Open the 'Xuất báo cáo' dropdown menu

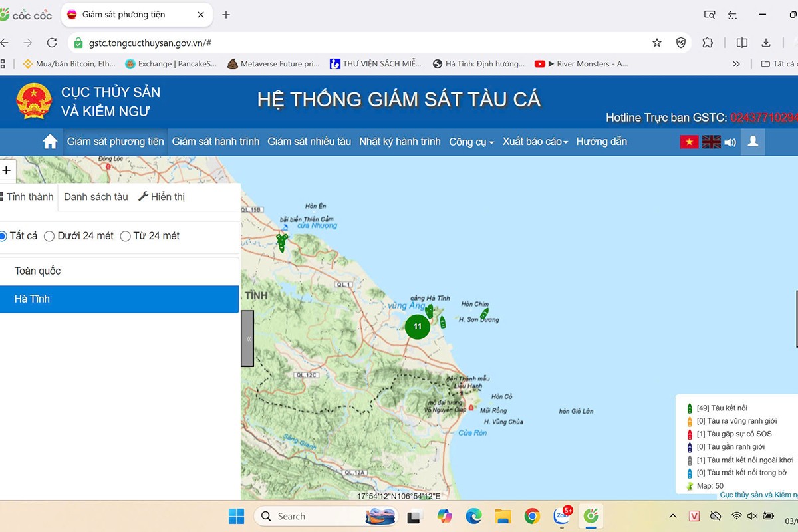tap(535, 142)
